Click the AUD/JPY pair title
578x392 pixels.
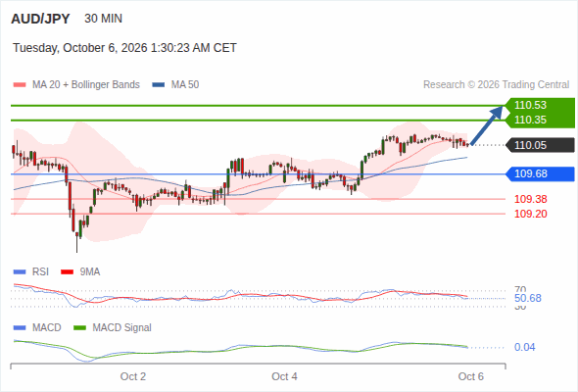coord(40,19)
